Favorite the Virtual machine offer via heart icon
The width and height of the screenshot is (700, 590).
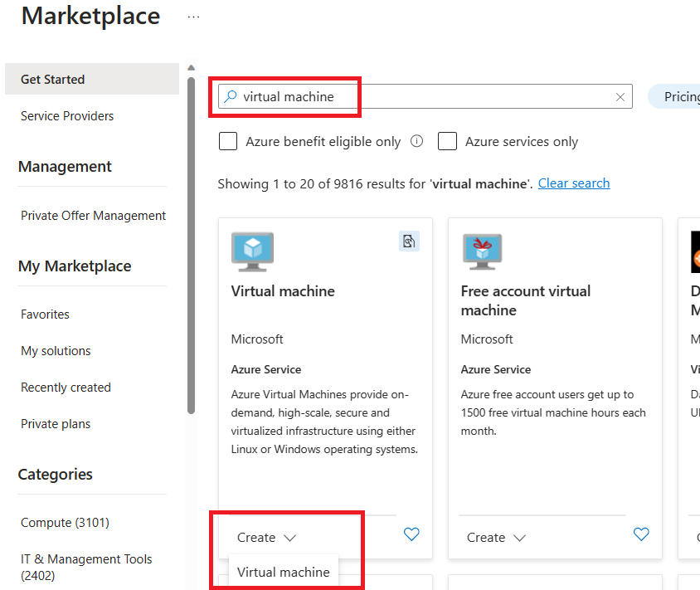411,534
